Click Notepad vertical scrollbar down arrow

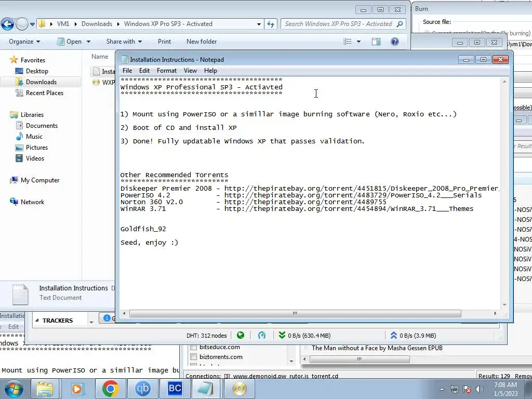504,304
